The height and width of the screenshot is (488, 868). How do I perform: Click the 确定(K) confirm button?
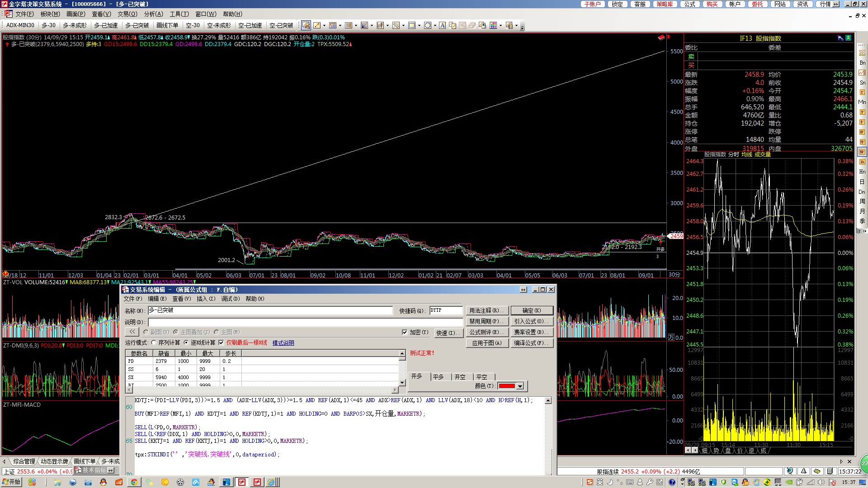tap(532, 310)
